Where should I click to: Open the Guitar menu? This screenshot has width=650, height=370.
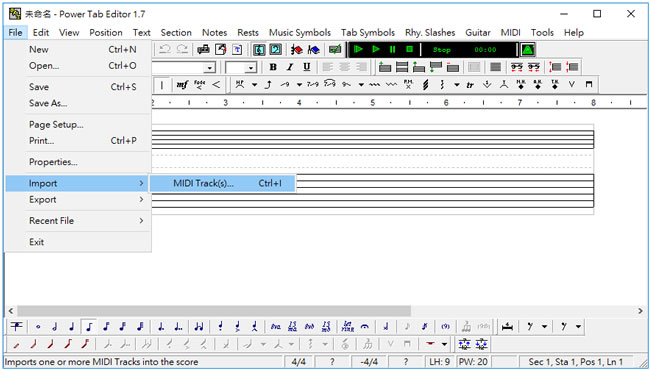click(x=478, y=33)
